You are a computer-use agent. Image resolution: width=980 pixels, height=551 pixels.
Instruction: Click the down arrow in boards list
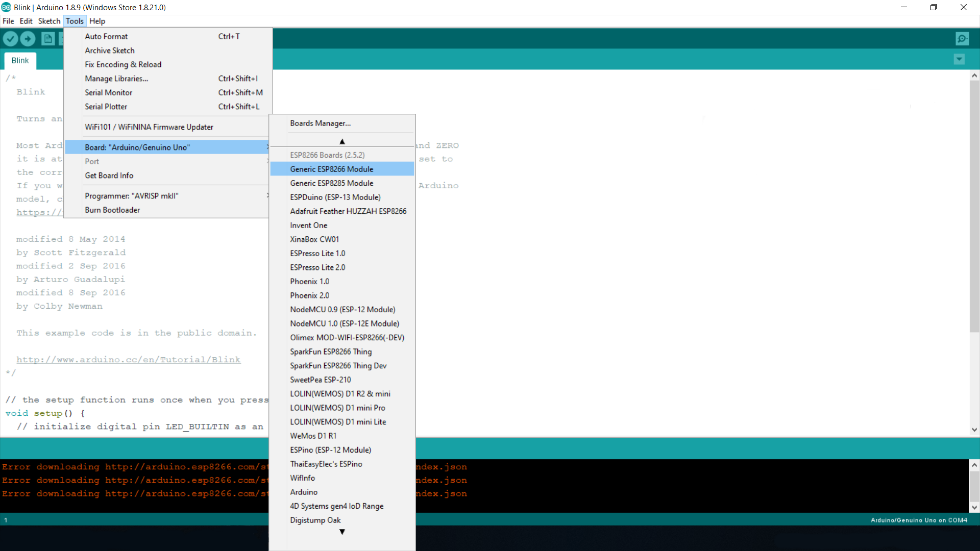tap(342, 532)
